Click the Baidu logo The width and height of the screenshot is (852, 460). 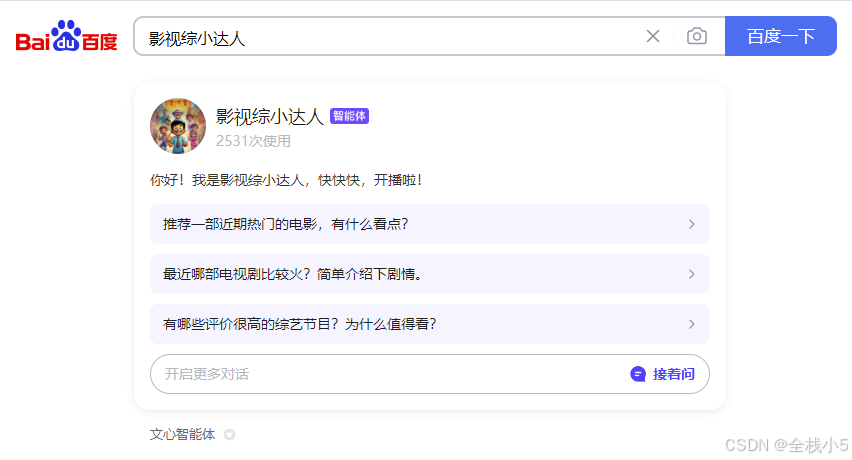point(66,36)
